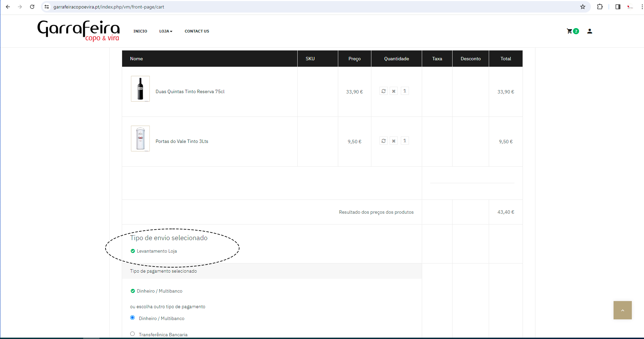
Task: Open the shopping cart icon
Action: coord(570,31)
